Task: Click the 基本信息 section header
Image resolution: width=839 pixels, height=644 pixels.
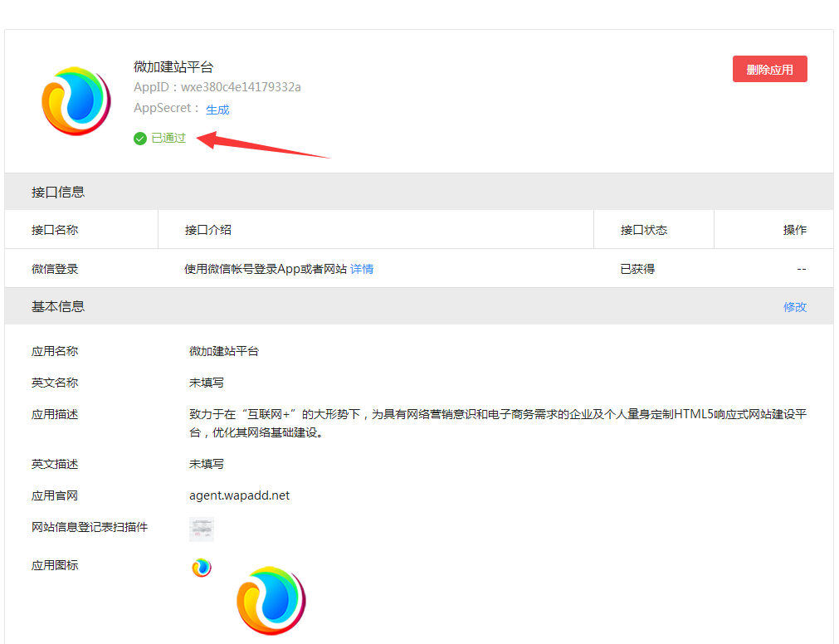Action: click(58, 307)
